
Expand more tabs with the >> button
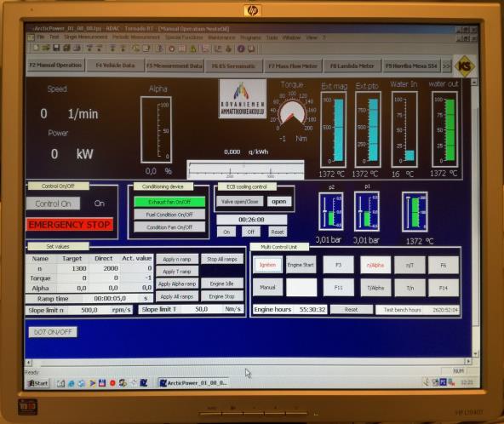(446, 66)
